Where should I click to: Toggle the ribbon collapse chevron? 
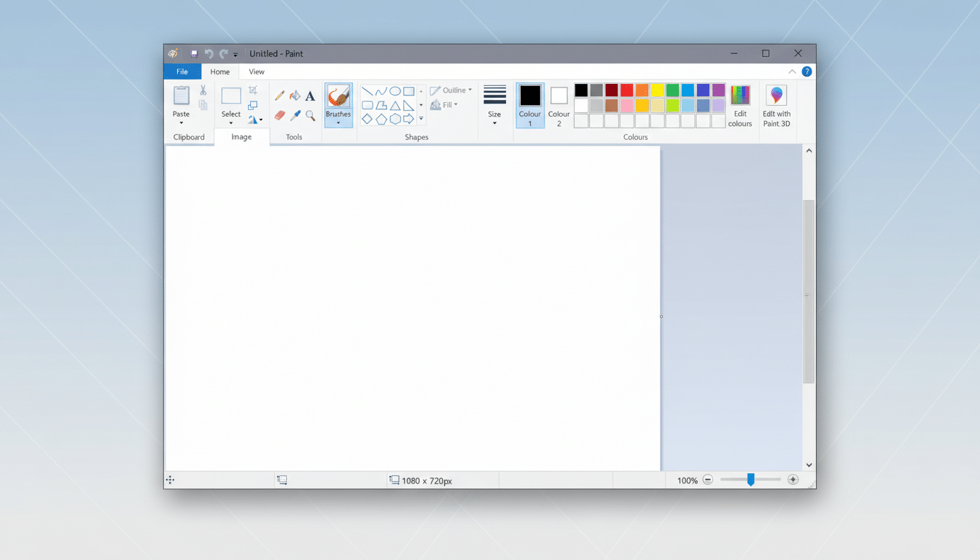(792, 71)
